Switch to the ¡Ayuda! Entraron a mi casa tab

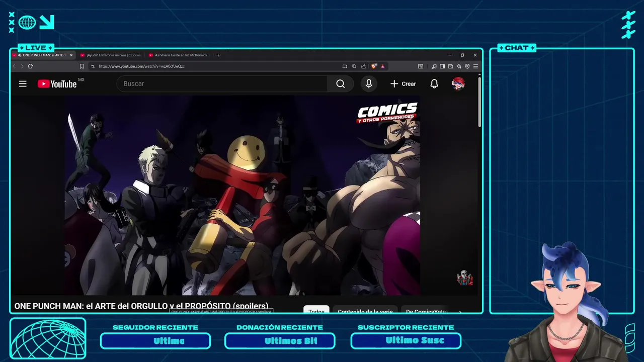tap(110, 55)
